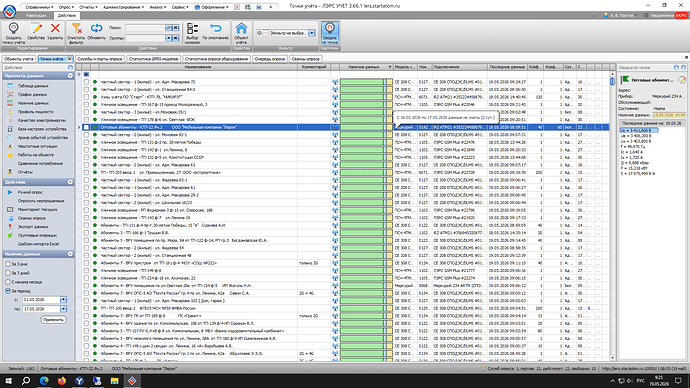Click Опросить неопрошенные link
The image size is (690, 388).
[x=41, y=201]
